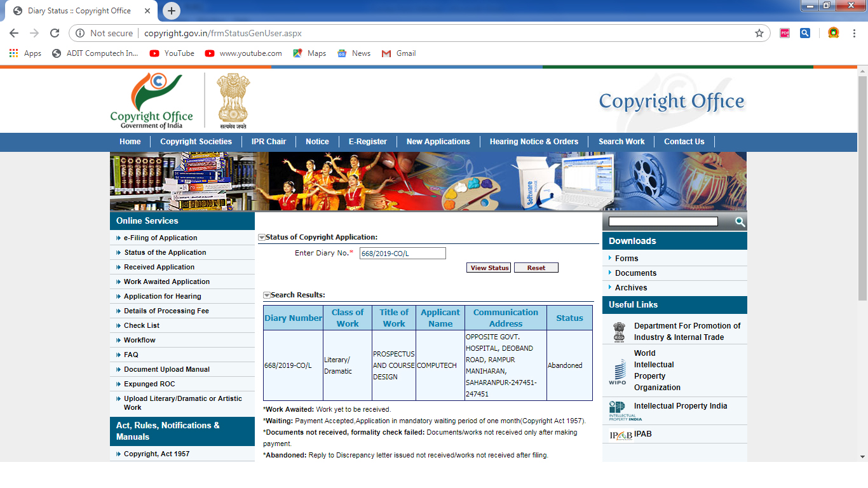Open the IPR Chair menu item

pos(269,142)
